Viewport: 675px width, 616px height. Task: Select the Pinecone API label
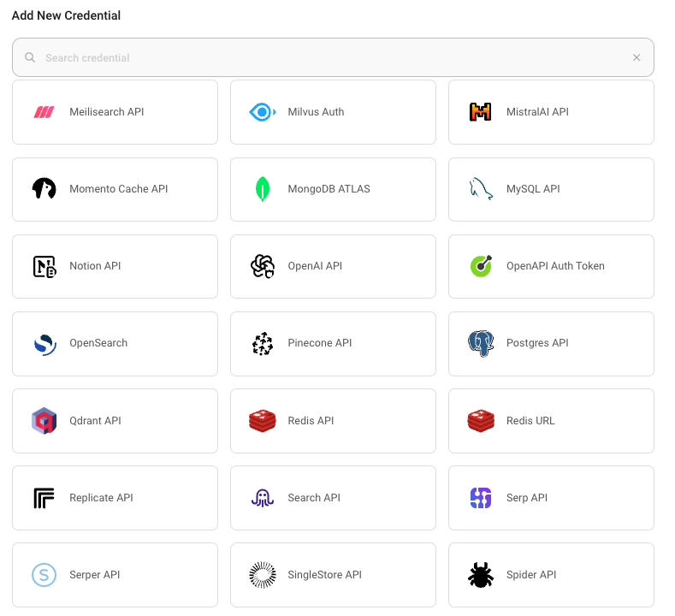tap(320, 343)
